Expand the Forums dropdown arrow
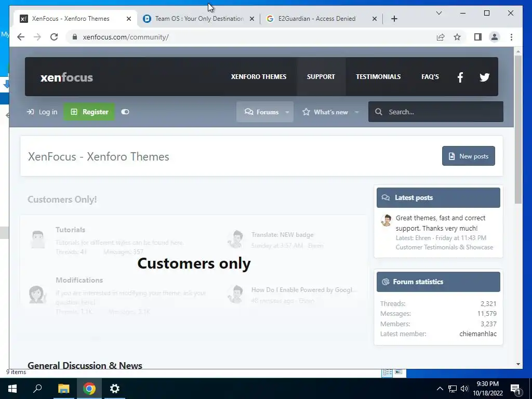 (x=287, y=112)
